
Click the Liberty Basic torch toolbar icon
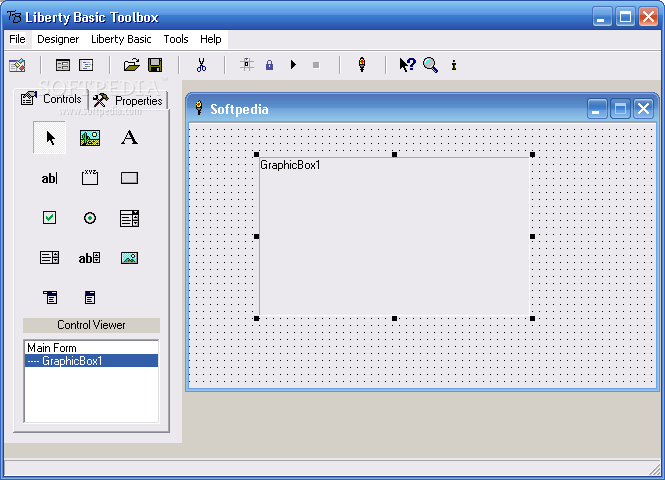tap(362, 65)
